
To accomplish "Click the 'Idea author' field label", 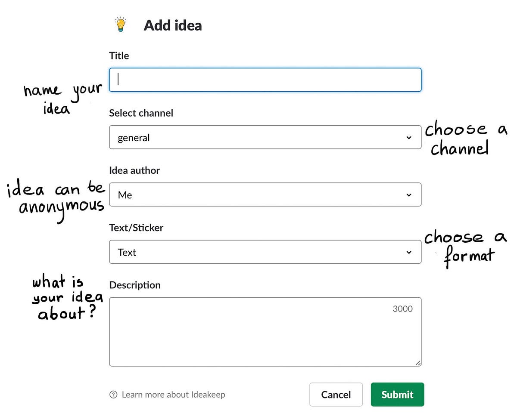I will pos(134,170).
